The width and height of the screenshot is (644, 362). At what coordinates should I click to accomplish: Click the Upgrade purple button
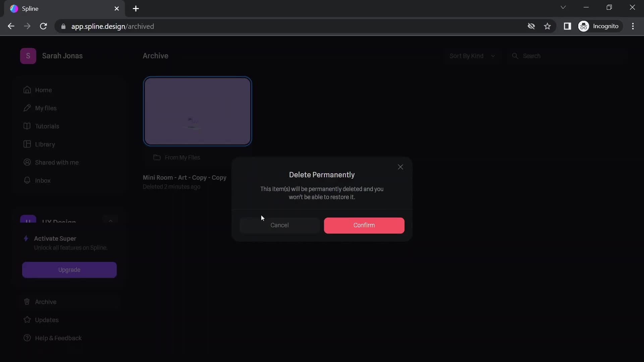click(69, 269)
